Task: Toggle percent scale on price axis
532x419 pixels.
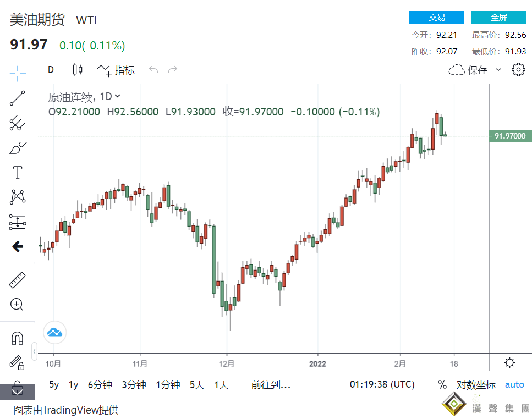Action: tap(442, 385)
